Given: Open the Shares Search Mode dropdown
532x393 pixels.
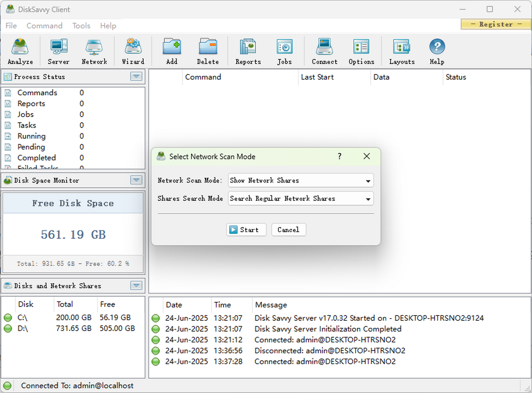Looking at the screenshot, I should point(368,198).
